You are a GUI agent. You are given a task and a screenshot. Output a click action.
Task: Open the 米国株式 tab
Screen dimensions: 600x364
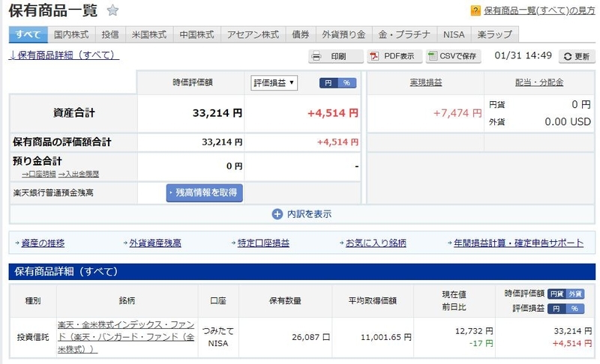[149, 34]
